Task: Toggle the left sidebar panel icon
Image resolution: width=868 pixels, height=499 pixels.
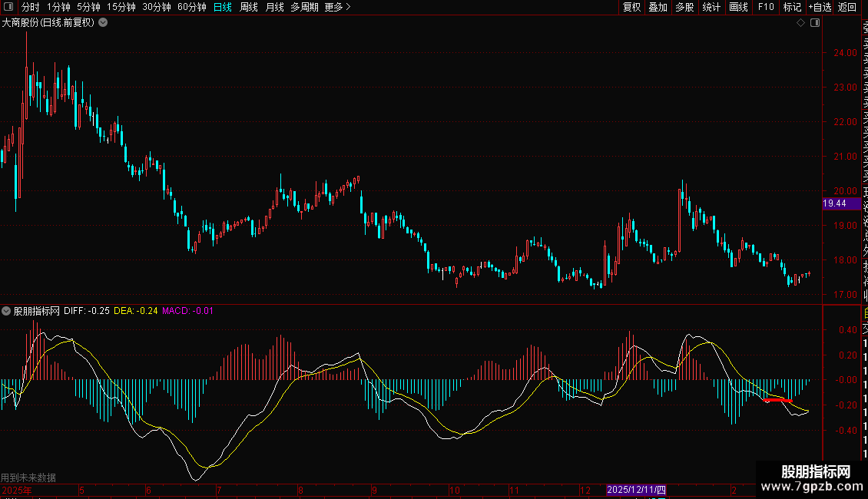Action: coord(8,7)
